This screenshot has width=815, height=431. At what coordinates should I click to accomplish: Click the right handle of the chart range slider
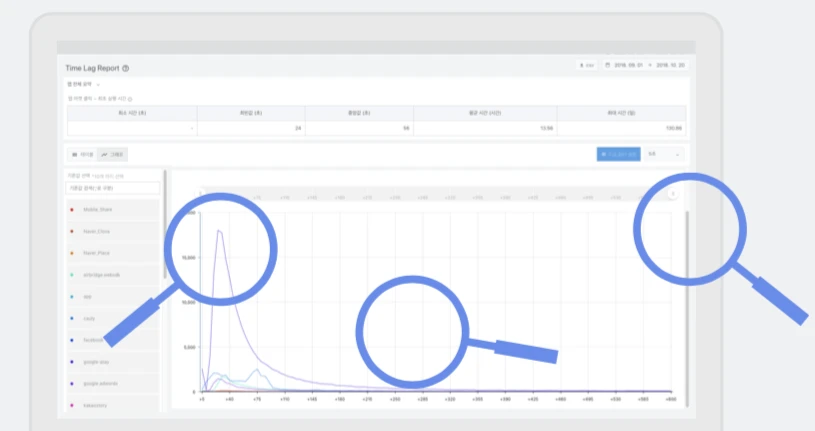(x=673, y=193)
